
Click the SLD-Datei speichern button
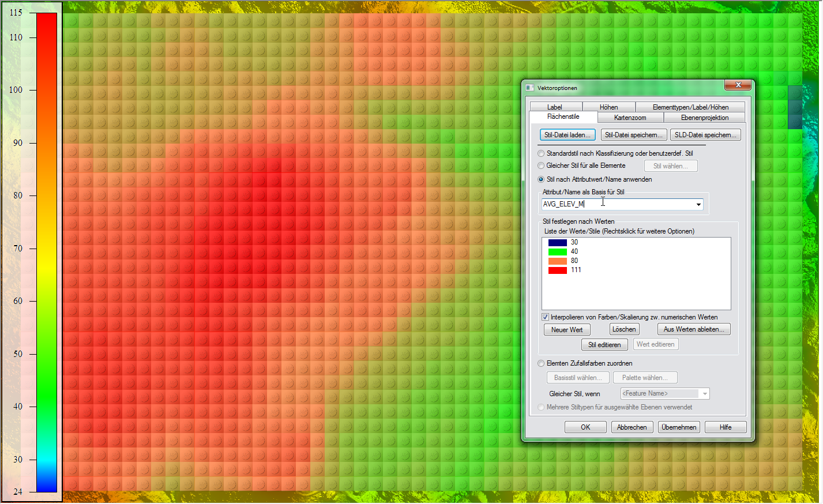click(705, 135)
